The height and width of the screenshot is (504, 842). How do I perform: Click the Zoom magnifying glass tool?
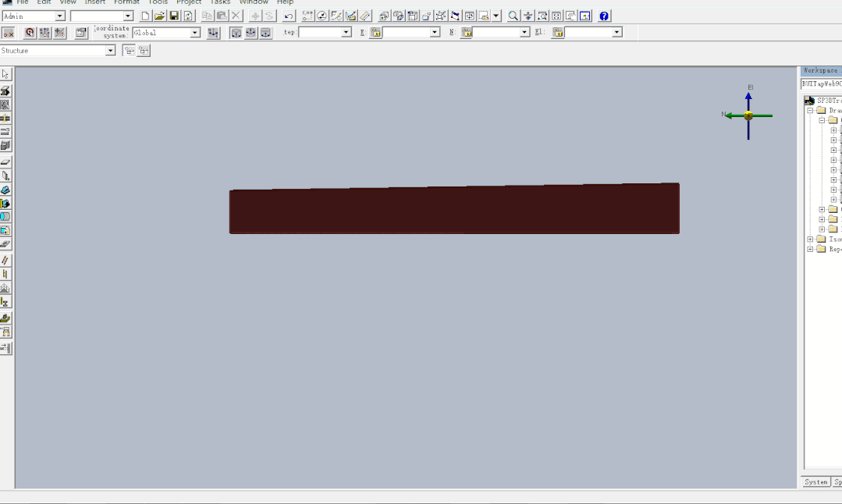(x=513, y=16)
